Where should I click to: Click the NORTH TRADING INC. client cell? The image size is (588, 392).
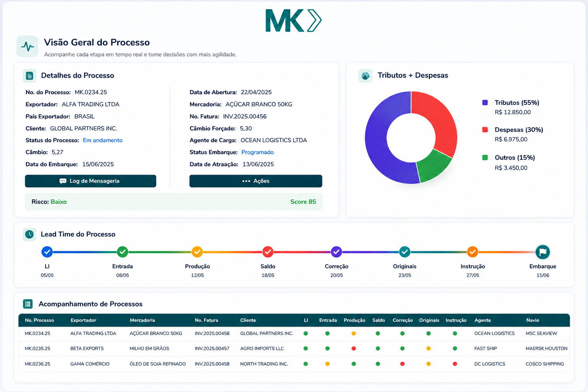tap(264, 364)
